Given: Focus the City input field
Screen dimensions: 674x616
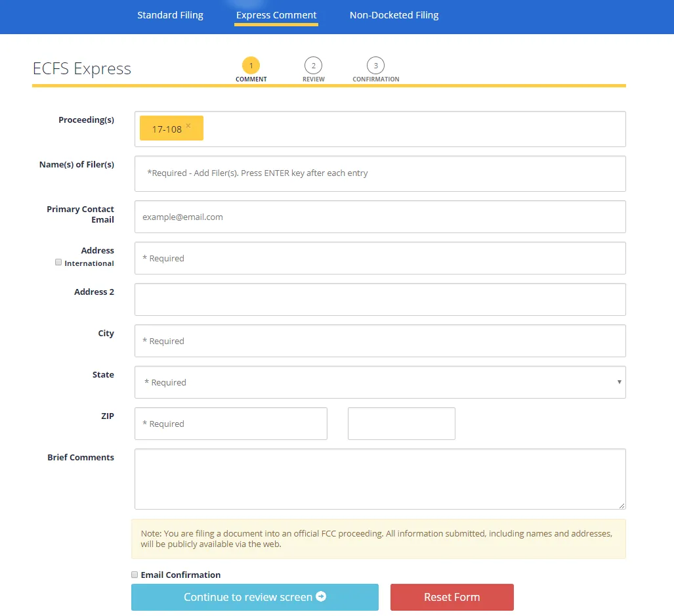Looking at the screenshot, I should 380,341.
